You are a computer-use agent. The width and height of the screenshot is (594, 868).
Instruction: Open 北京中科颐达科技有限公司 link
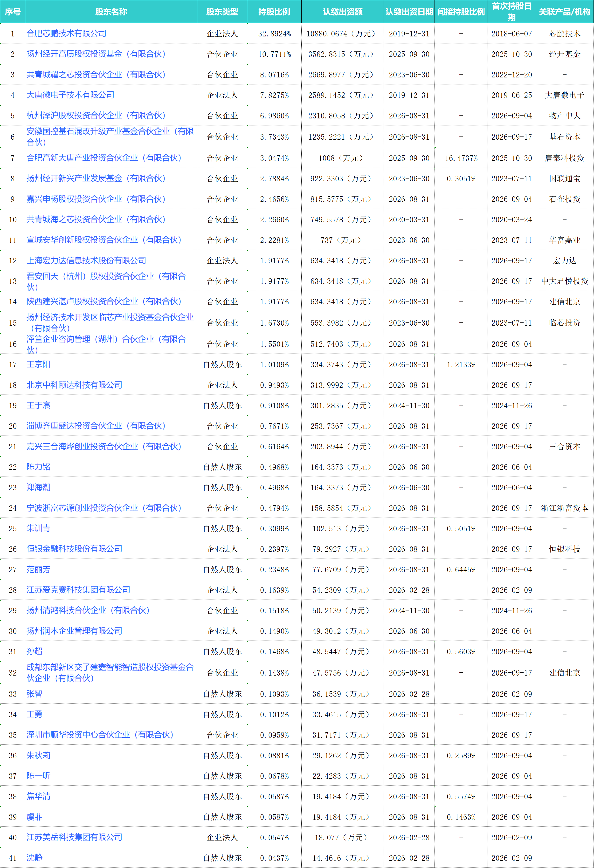74,385
